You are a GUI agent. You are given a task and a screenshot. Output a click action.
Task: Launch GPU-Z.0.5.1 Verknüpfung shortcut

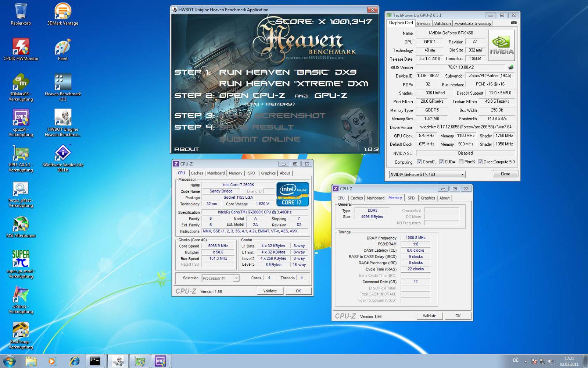21,158
